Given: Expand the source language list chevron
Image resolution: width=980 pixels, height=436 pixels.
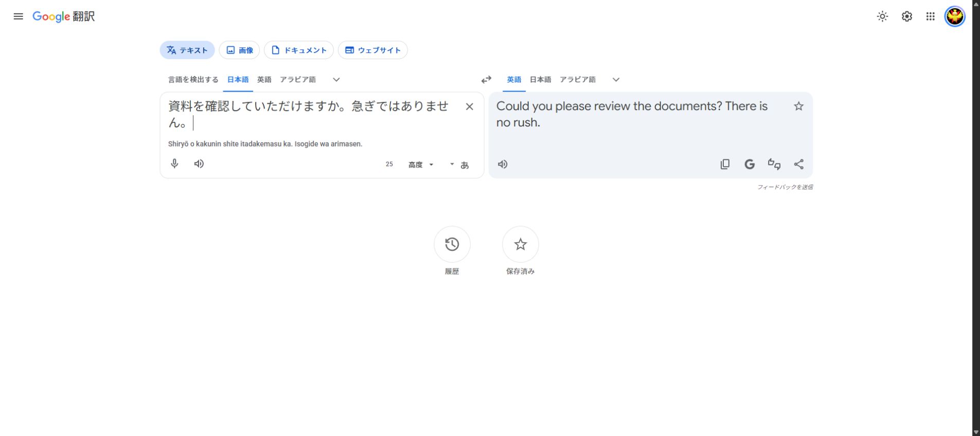Looking at the screenshot, I should coord(336,80).
